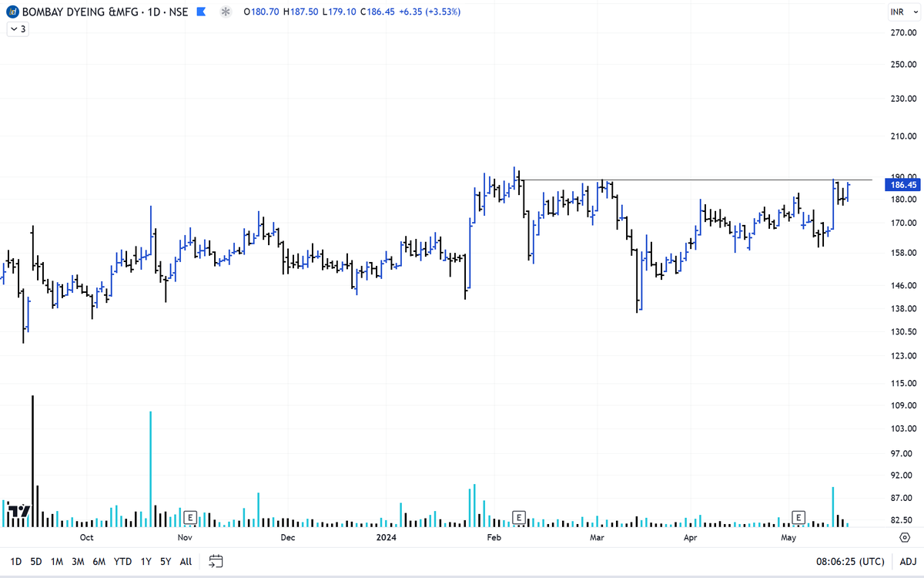This screenshot has height=578, width=924.
Task: Switch to the YTD timeframe tab
Action: (122, 562)
